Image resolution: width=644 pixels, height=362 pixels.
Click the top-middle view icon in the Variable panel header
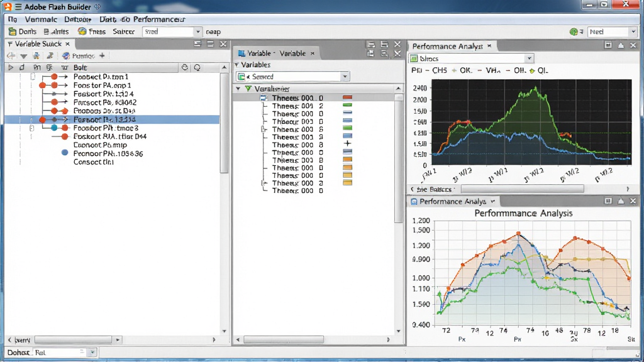tap(384, 45)
